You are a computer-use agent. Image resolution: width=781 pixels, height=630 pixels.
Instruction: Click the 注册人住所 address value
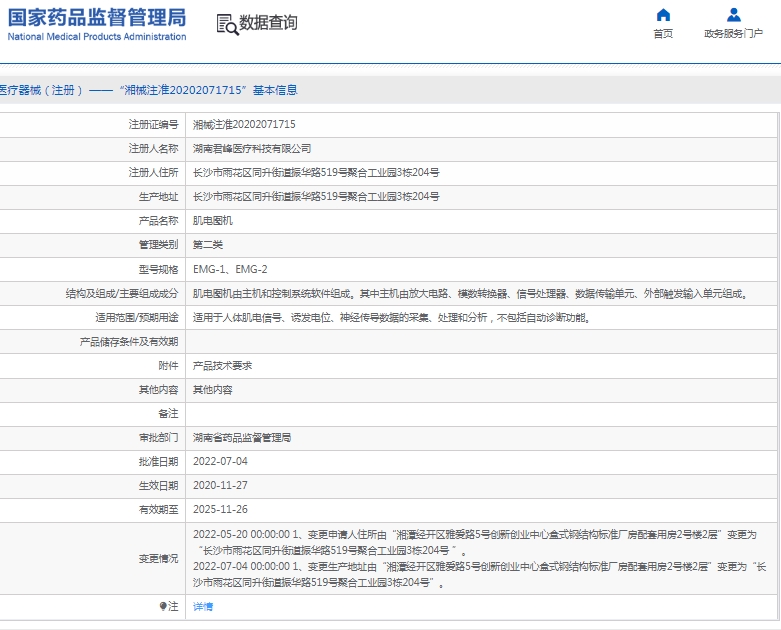(316, 172)
